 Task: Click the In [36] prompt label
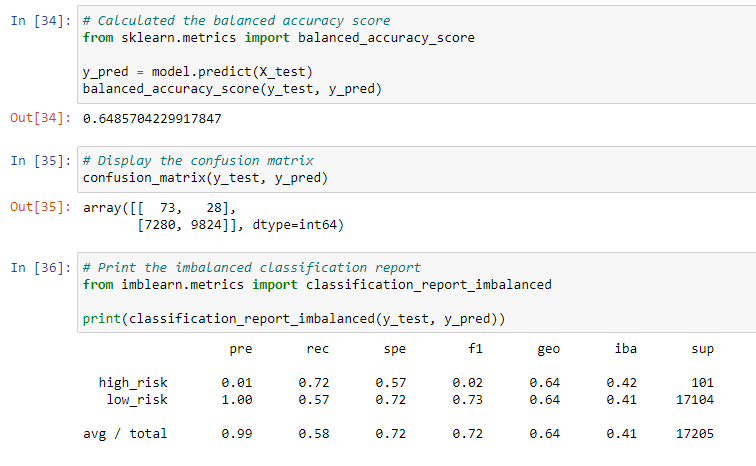tap(41, 267)
